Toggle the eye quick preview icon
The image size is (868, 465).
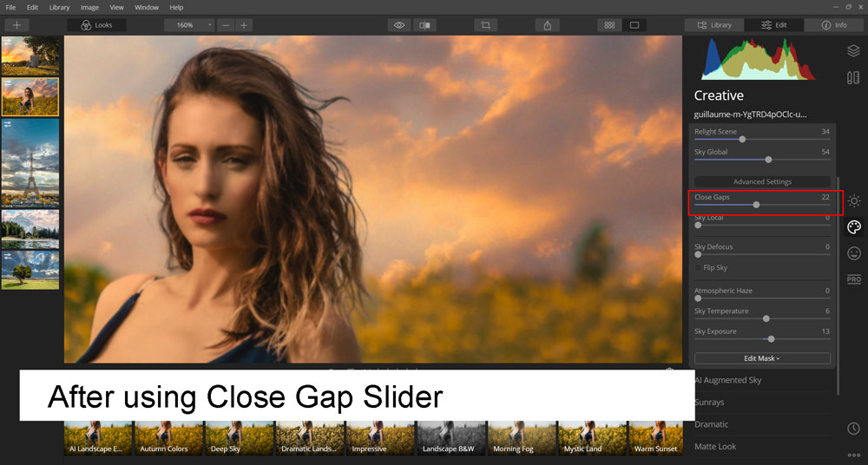click(399, 25)
